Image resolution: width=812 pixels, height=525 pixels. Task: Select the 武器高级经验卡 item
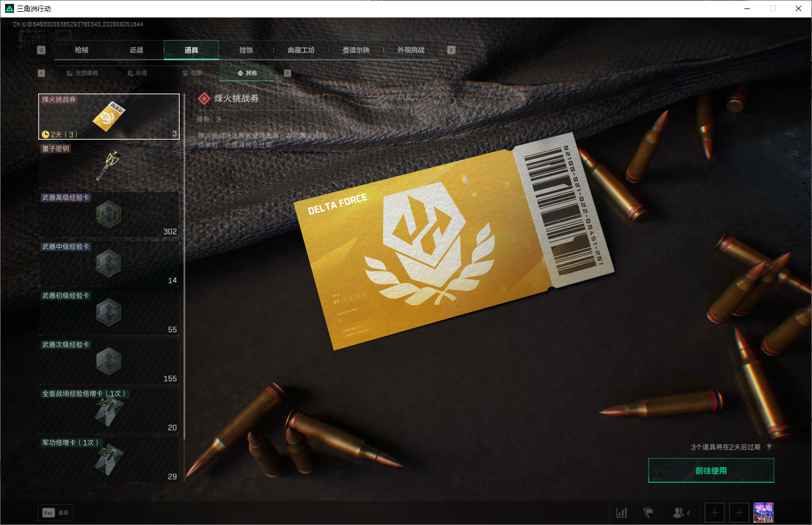(x=109, y=215)
